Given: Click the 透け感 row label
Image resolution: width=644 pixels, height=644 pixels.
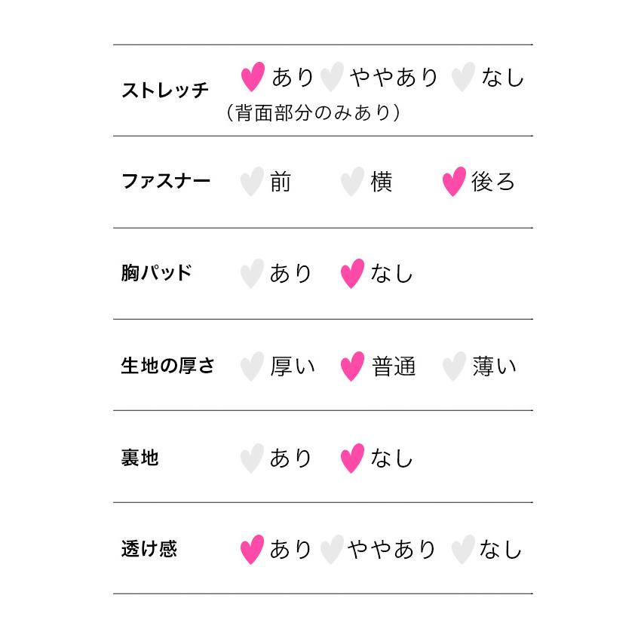Looking at the screenshot, I should click(x=149, y=549).
